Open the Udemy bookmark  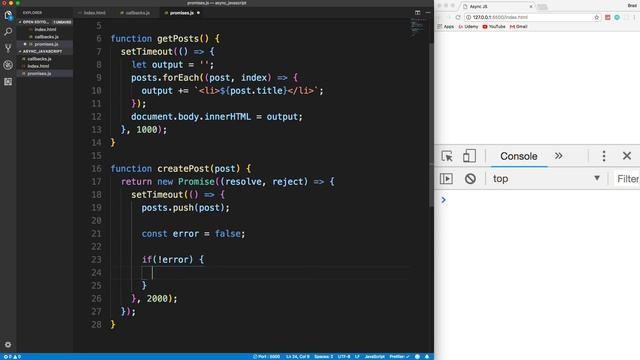468,27
